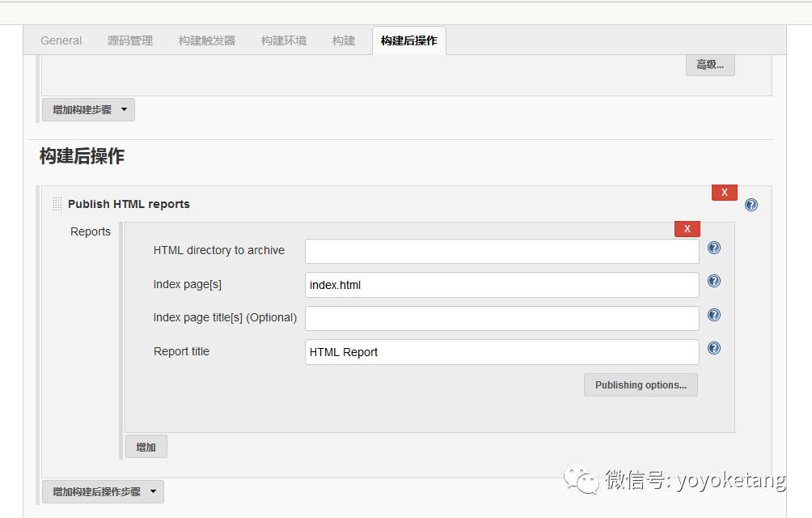
Task: Click the Report title field containing HTML Report
Action: pos(501,352)
